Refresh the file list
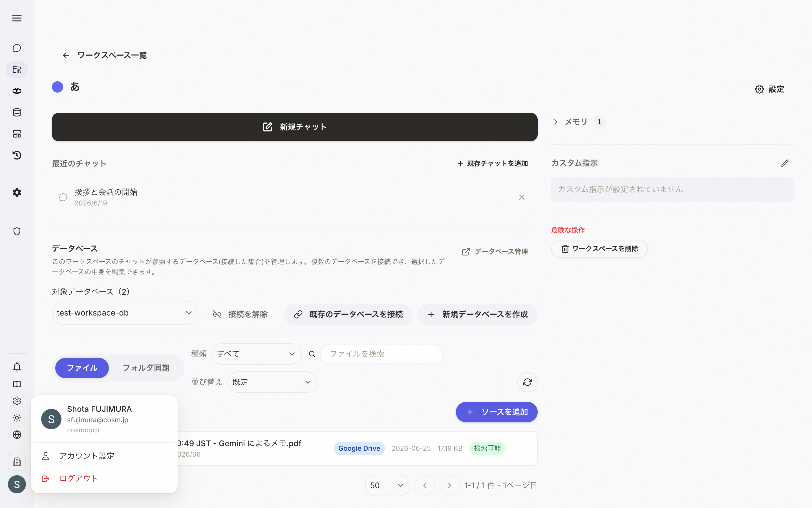 (528, 382)
